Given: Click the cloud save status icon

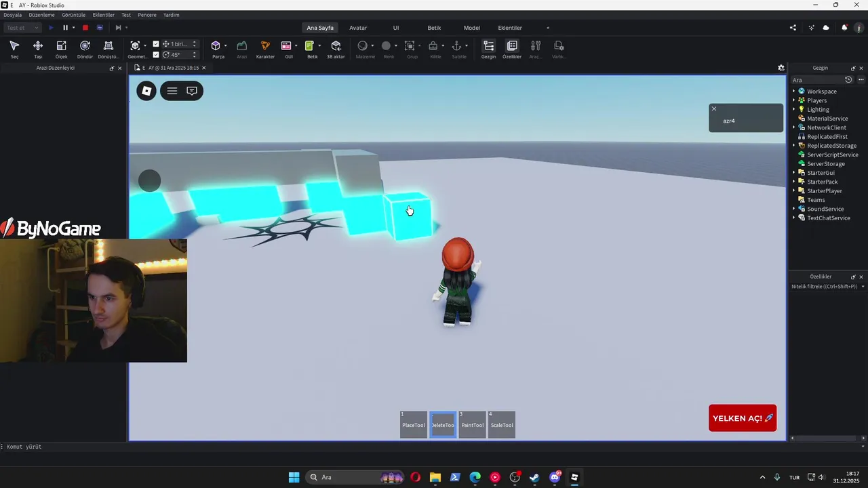Looking at the screenshot, I should (826, 28).
